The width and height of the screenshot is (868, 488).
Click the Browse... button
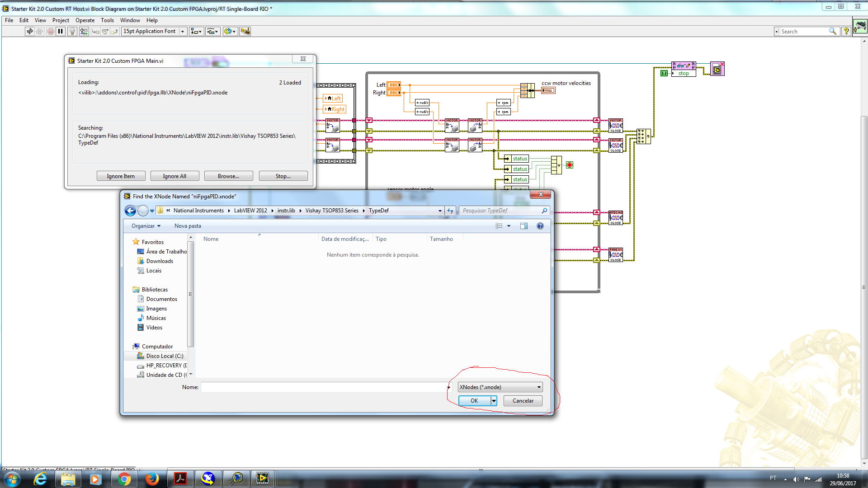pyautogui.click(x=228, y=176)
